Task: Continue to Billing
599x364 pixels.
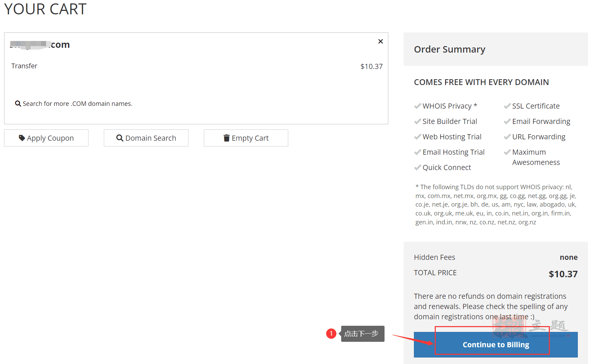Action: (x=496, y=345)
